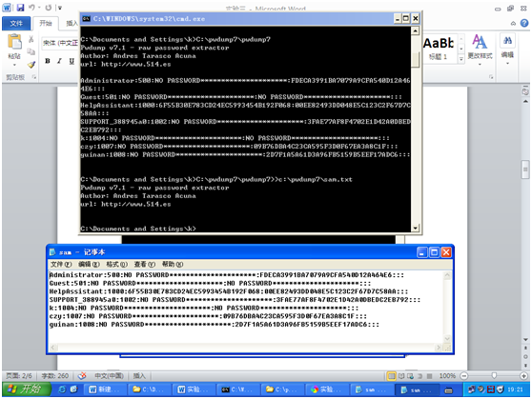
Task: Click the 页面: 2/6 page indicator in Word status bar
Action: tap(19, 375)
